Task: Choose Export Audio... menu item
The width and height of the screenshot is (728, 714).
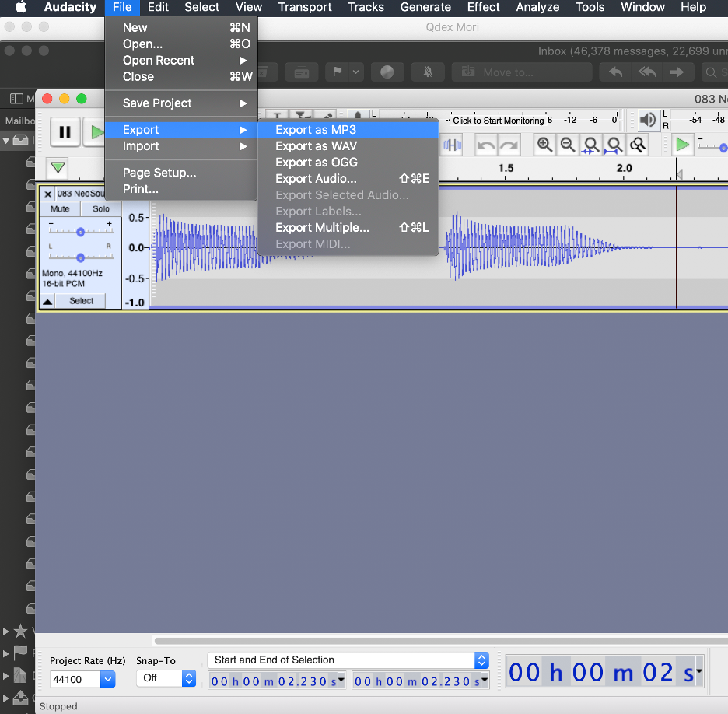Action: 348,179
